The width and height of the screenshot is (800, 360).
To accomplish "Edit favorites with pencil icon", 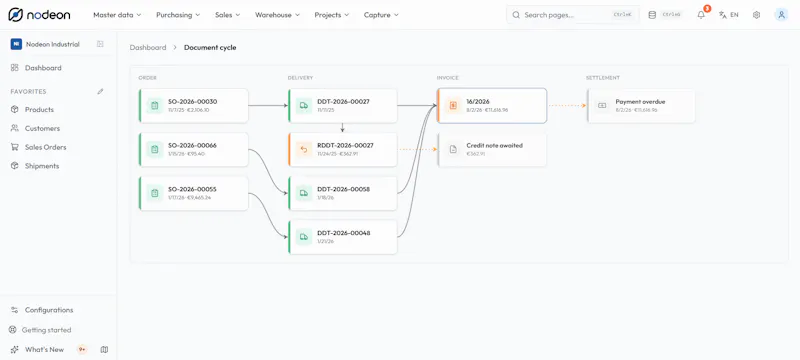I will (101, 92).
